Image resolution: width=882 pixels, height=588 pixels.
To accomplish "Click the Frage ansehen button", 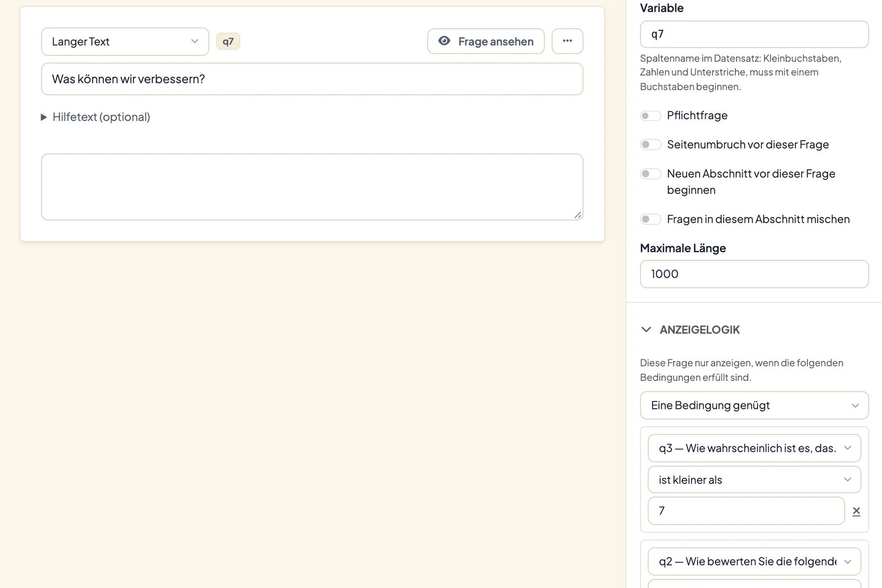I will click(x=486, y=41).
